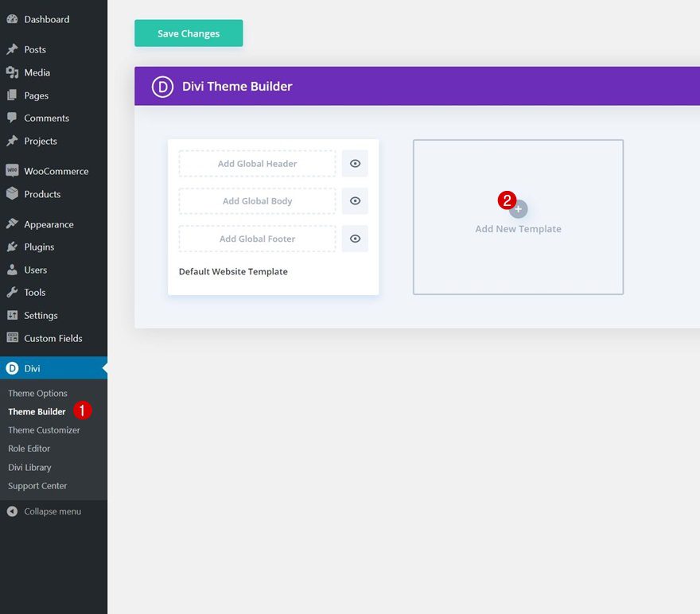This screenshot has width=700, height=614.
Task: Open Theme Customizer from the Divi submenu
Action: coord(44,429)
